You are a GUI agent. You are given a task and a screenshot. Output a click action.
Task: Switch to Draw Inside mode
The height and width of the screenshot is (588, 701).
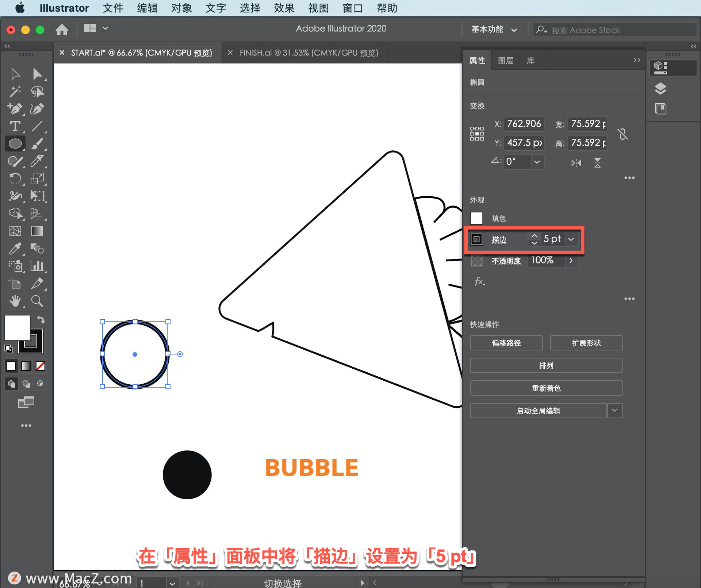click(x=40, y=384)
